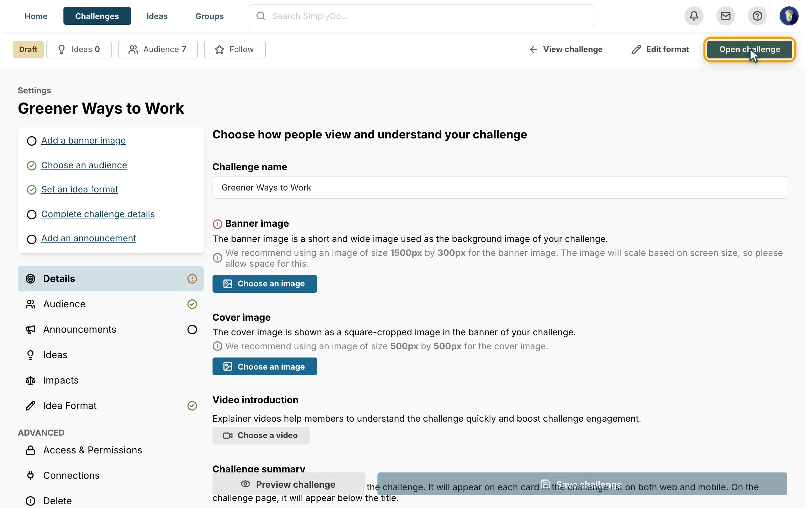Click the circle beside Add an announcement
The height and width of the screenshot is (508, 812).
coord(31,239)
